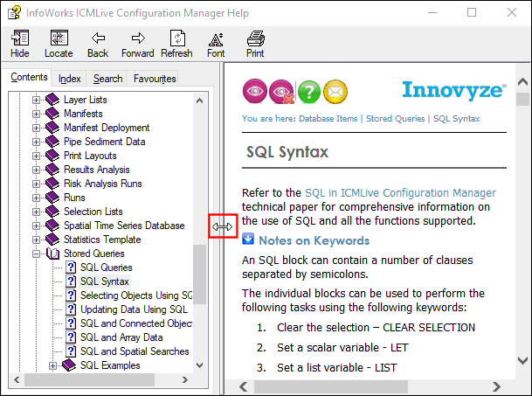Click the eye icon with red cross

click(281, 92)
